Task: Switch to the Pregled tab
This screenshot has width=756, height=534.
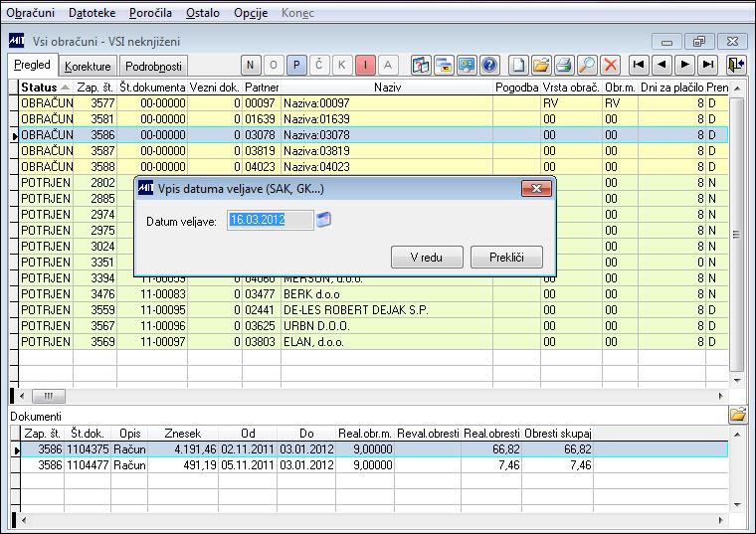Action: tap(32, 65)
